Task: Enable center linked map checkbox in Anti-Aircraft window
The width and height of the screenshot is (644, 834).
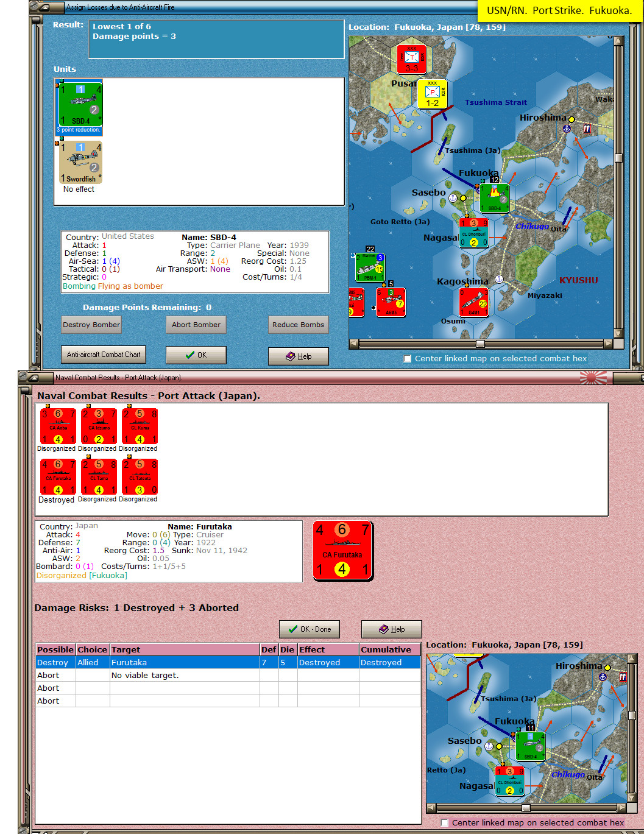Action: (408, 359)
